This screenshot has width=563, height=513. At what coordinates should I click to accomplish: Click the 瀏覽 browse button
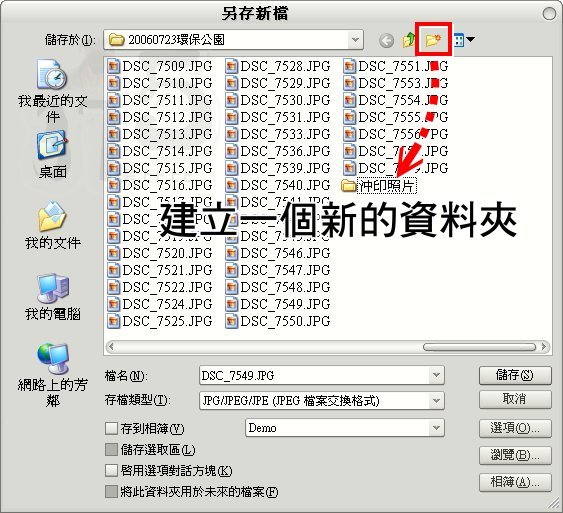(515, 455)
